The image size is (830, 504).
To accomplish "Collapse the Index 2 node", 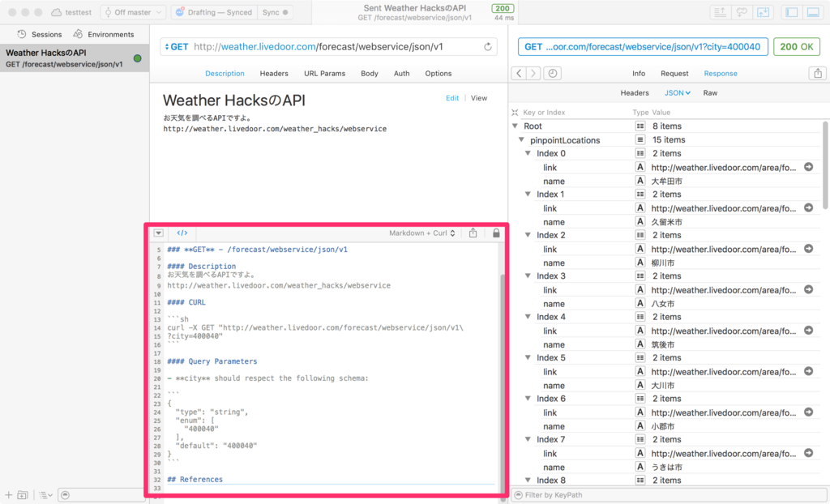I will [528, 235].
